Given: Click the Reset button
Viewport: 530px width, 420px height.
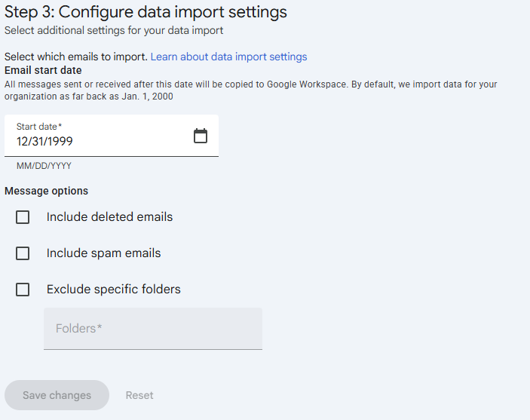Looking at the screenshot, I should 139,395.
